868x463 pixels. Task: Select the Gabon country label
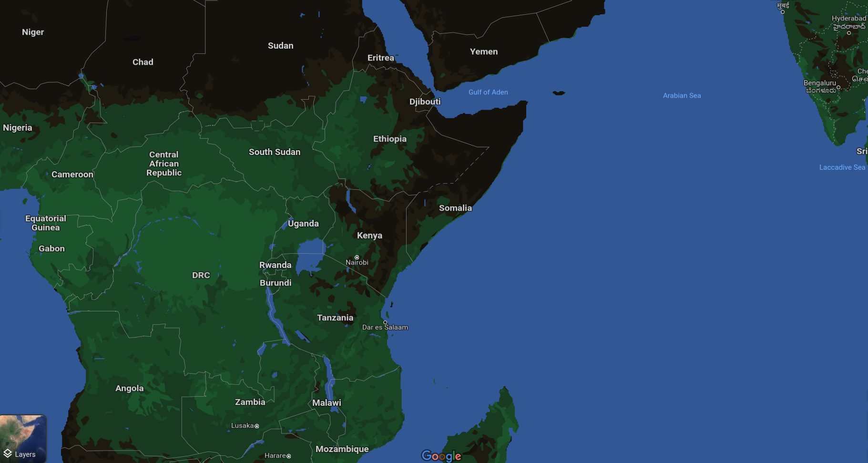51,248
